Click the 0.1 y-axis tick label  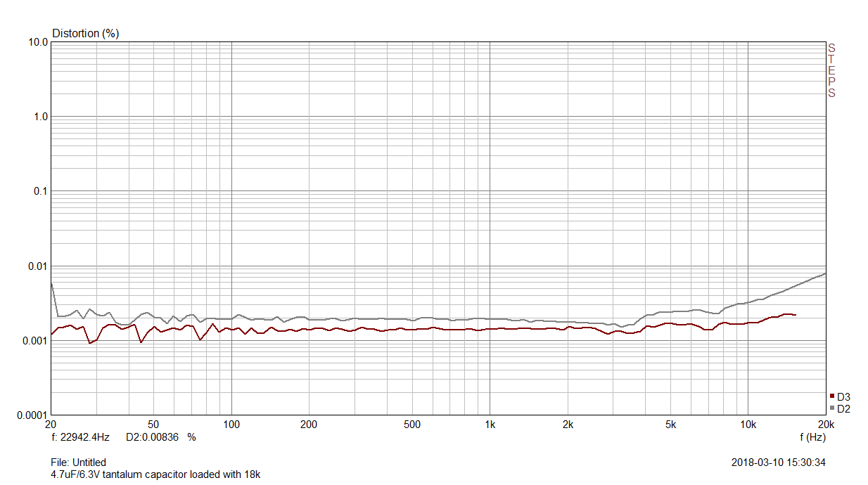[x=41, y=191]
